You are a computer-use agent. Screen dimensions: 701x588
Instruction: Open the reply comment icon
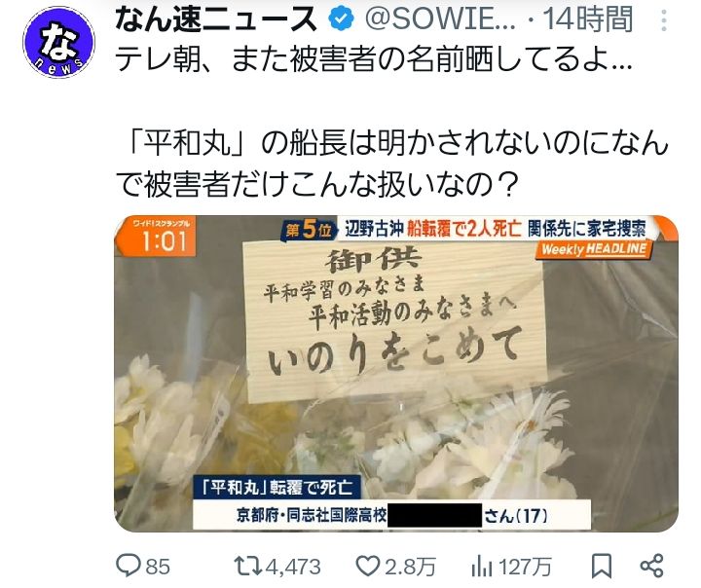[x=128, y=566]
